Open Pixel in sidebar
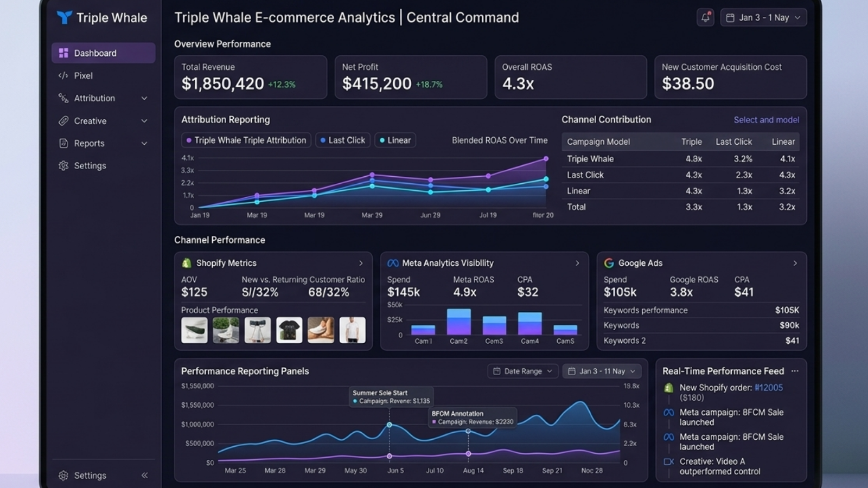 104,75
